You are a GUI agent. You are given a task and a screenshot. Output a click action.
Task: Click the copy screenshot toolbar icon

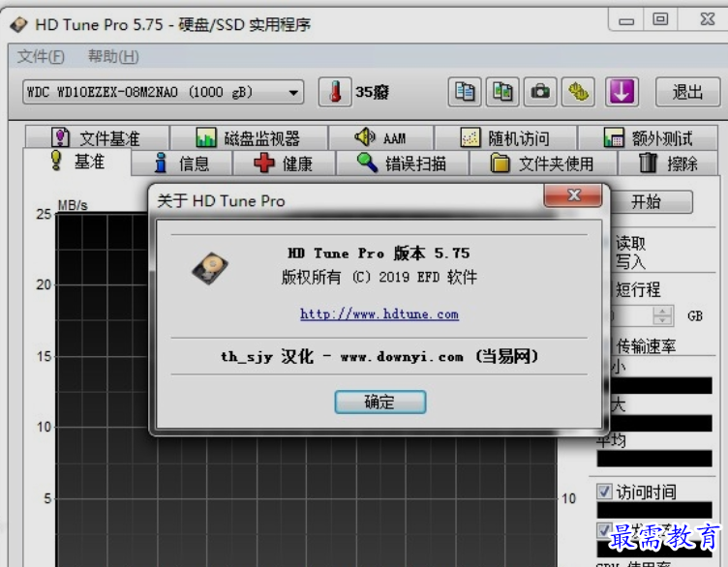pyautogui.click(x=502, y=92)
